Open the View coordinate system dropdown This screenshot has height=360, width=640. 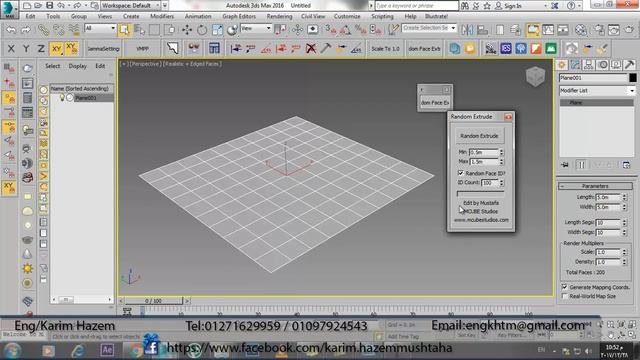tap(256, 28)
